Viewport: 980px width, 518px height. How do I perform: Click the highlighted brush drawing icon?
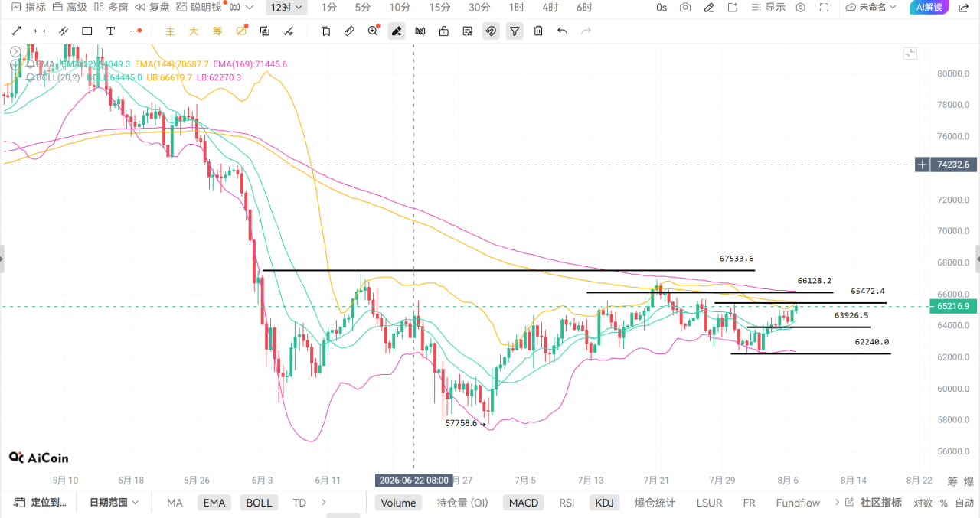397,31
